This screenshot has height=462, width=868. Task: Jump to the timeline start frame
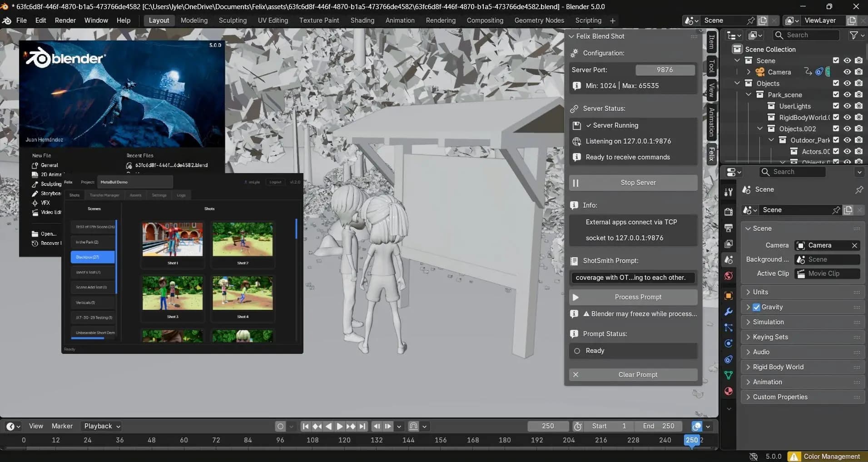point(306,426)
